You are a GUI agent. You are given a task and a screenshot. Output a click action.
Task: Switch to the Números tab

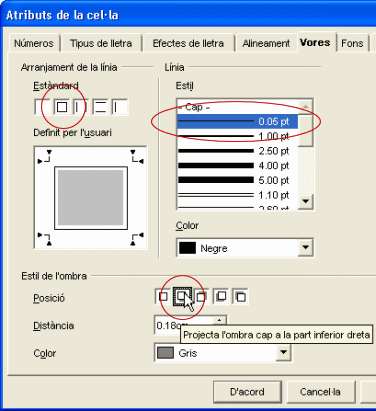[34, 43]
